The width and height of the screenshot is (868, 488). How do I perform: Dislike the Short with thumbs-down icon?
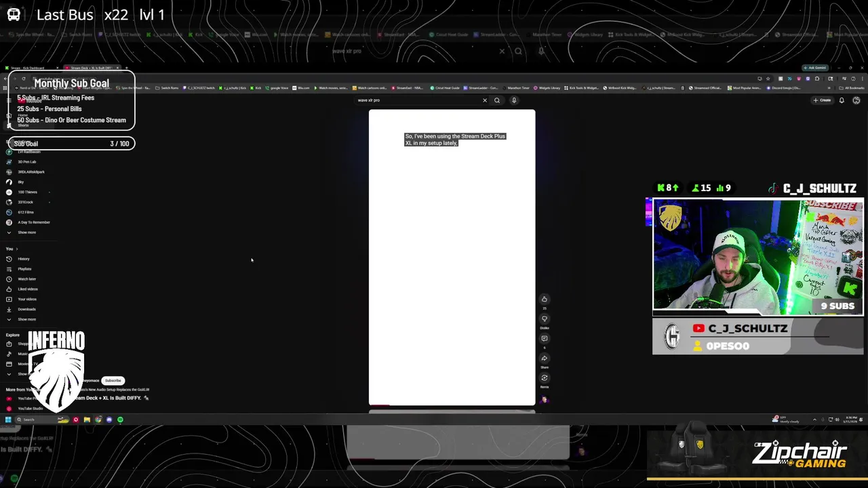pos(544,319)
